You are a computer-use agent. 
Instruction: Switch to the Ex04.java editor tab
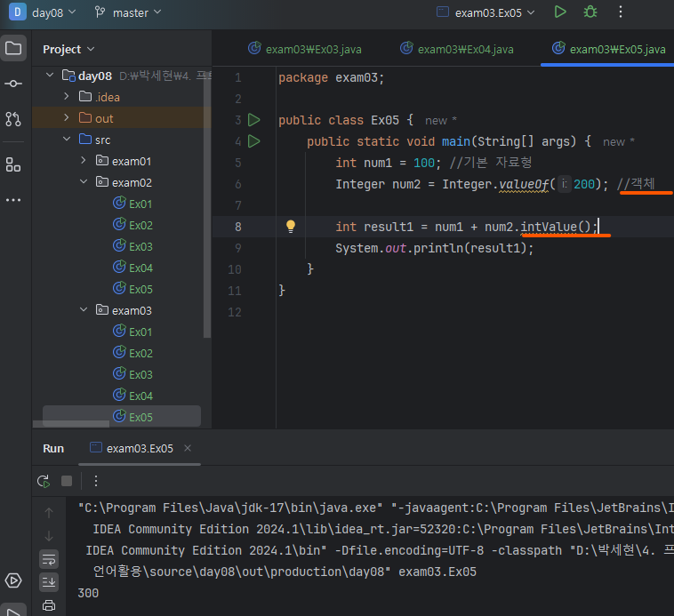(x=456, y=49)
